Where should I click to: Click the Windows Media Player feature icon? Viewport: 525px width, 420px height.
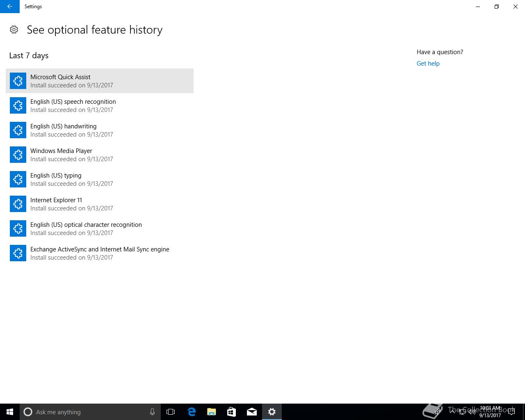click(18, 155)
